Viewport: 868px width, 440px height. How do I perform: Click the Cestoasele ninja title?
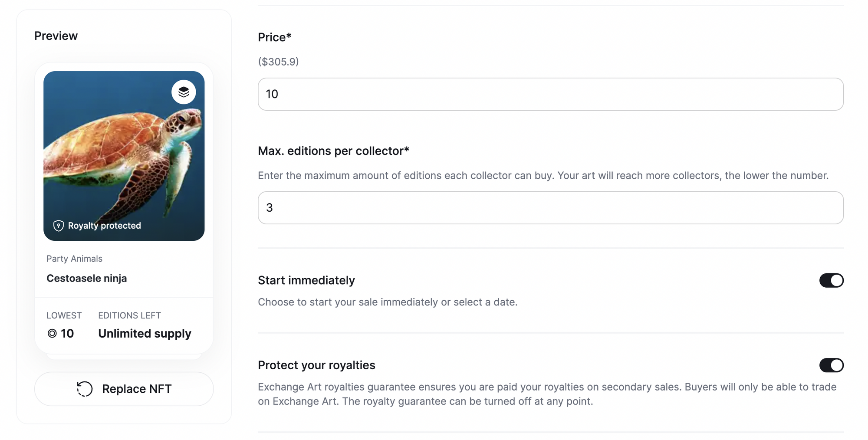(x=87, y=278)
